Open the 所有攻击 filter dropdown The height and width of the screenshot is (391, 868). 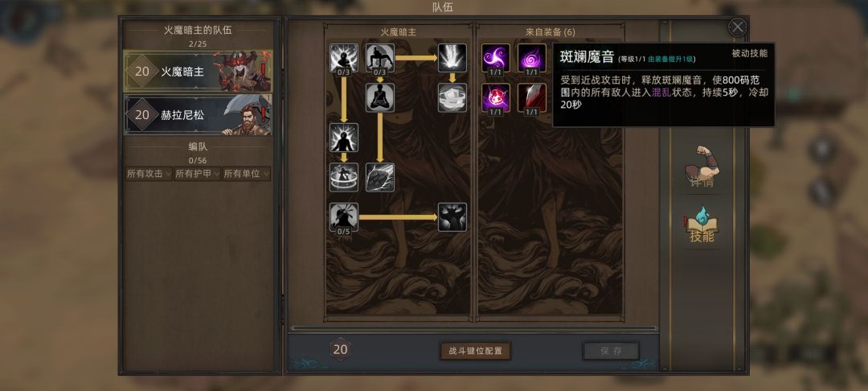coord(149,174)
